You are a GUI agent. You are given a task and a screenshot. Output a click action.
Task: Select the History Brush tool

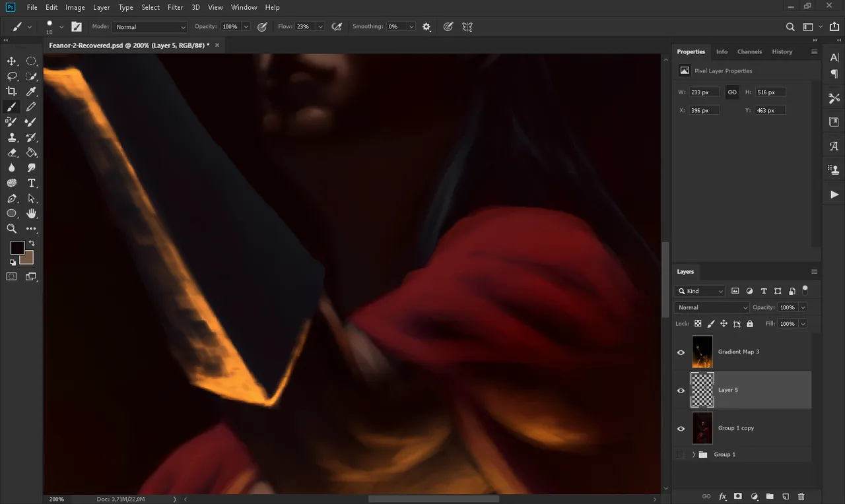[x=31, y=137]
